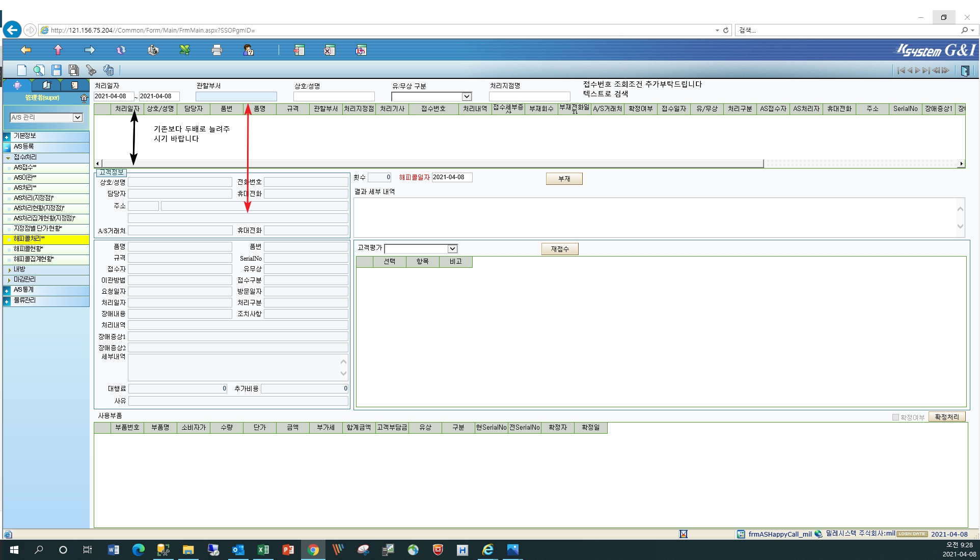The image size is (980, 560).
Task: Click the 관할부서 search input field
Action: (236, 96)
